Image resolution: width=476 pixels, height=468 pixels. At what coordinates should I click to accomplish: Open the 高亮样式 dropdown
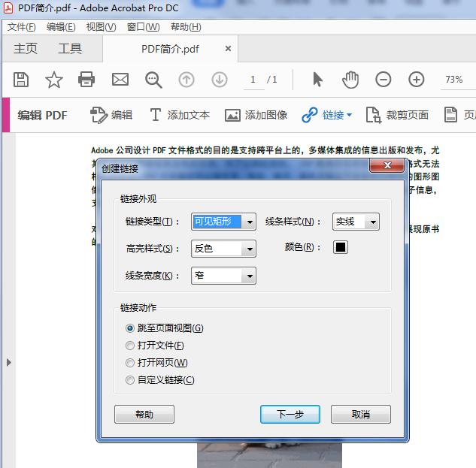(x=223, y=249)
